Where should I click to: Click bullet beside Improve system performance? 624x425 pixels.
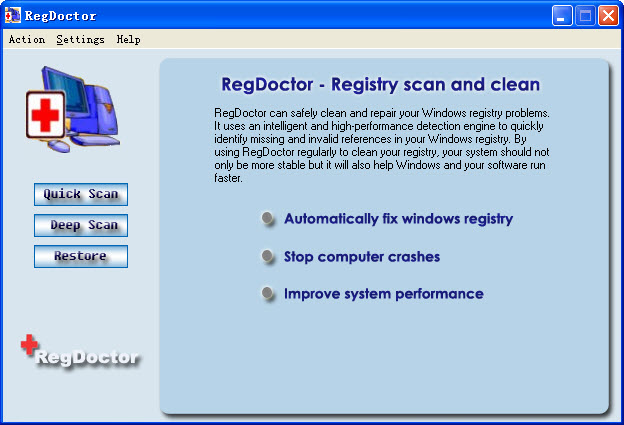267,294
